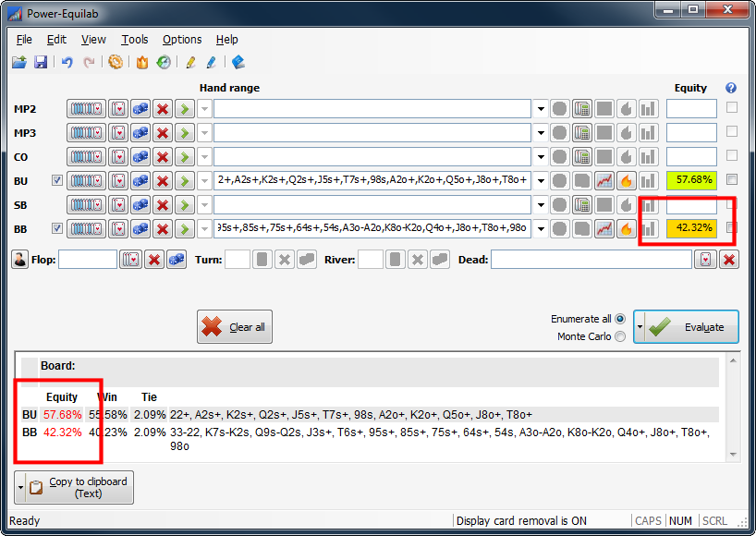Clear flop cards with red X
756x536 pixels.
pos(154,260)
